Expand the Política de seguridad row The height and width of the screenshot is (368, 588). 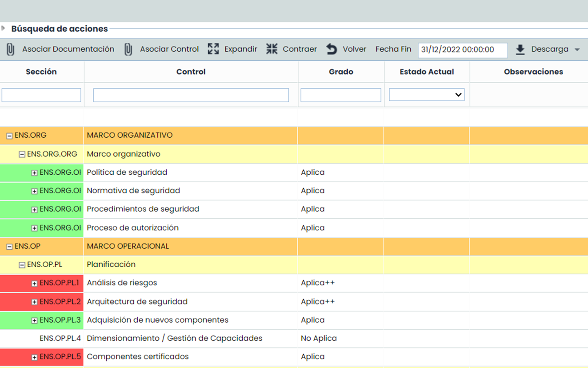(x=34, y=173)
